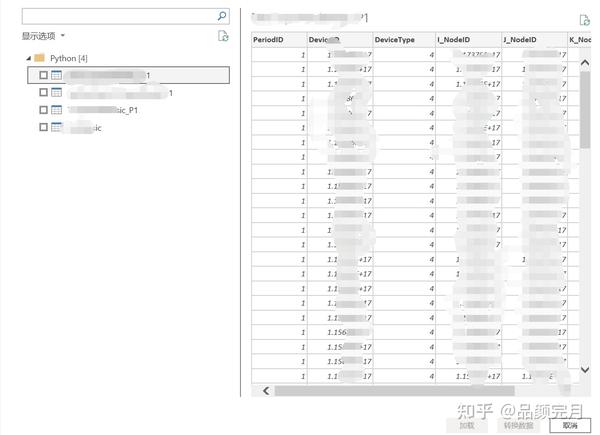Check the first table's checkbox

point(44,75)
